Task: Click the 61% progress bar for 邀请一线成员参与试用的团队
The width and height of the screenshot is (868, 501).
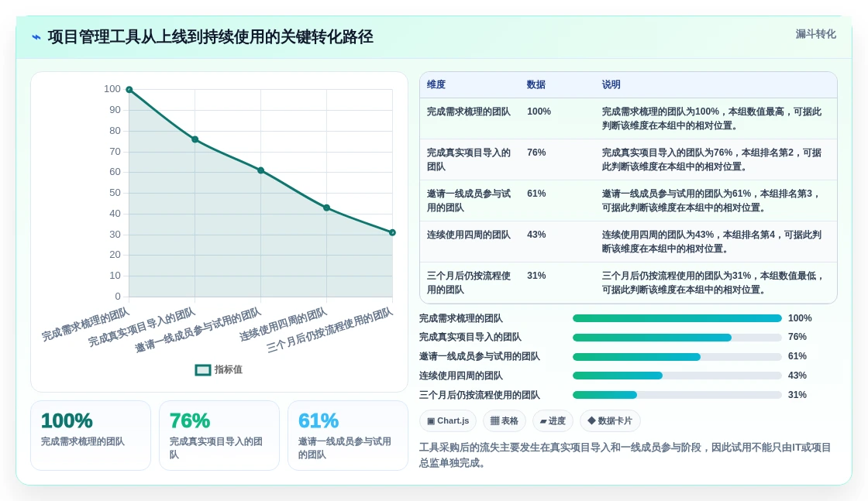Action: pos(677,357)
